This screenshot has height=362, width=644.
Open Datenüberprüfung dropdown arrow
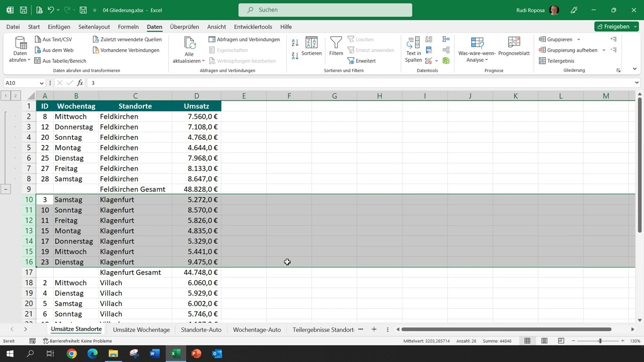point(436,60)
